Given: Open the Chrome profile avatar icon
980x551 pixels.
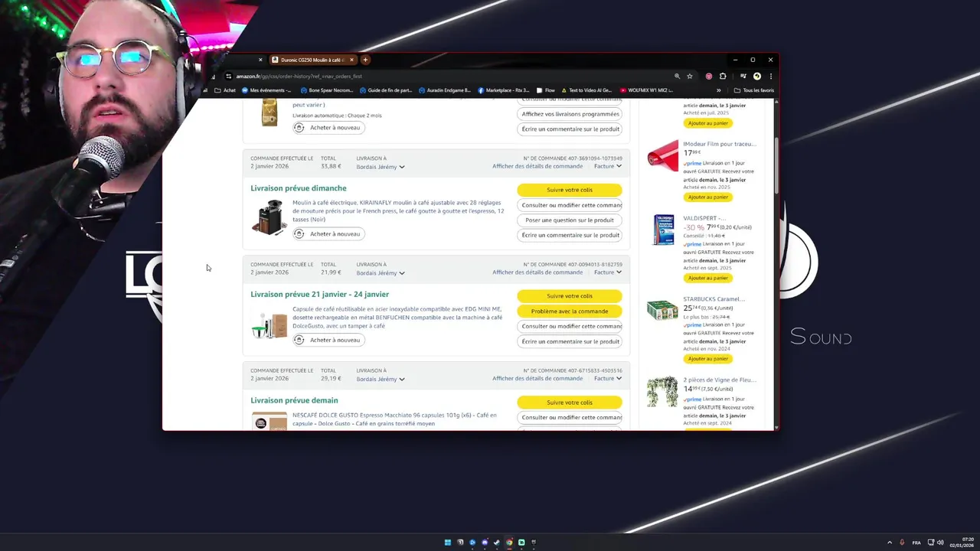Looking at the screenshot, I should click(x=757, y=77).
